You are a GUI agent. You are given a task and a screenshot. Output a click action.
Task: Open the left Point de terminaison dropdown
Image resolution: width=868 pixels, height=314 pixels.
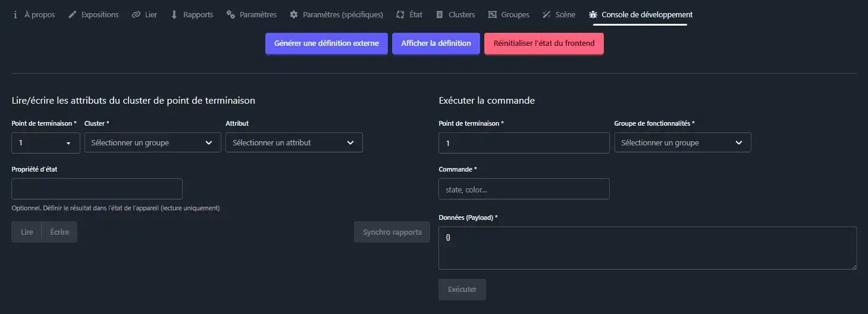(x=46, y=142)
